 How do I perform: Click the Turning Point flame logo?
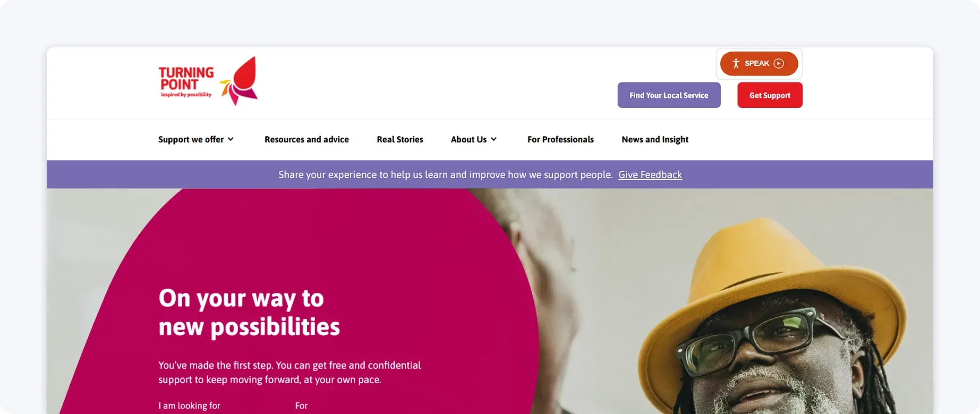[240, 81]
